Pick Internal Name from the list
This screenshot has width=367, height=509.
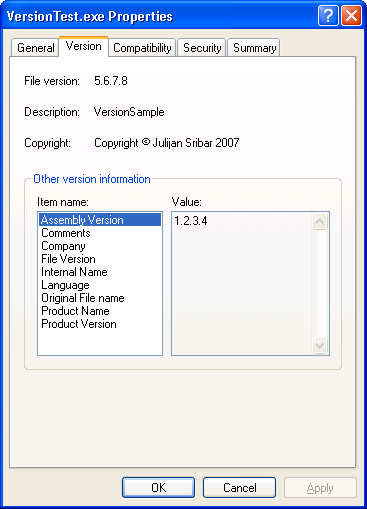[x=100, y=272]
